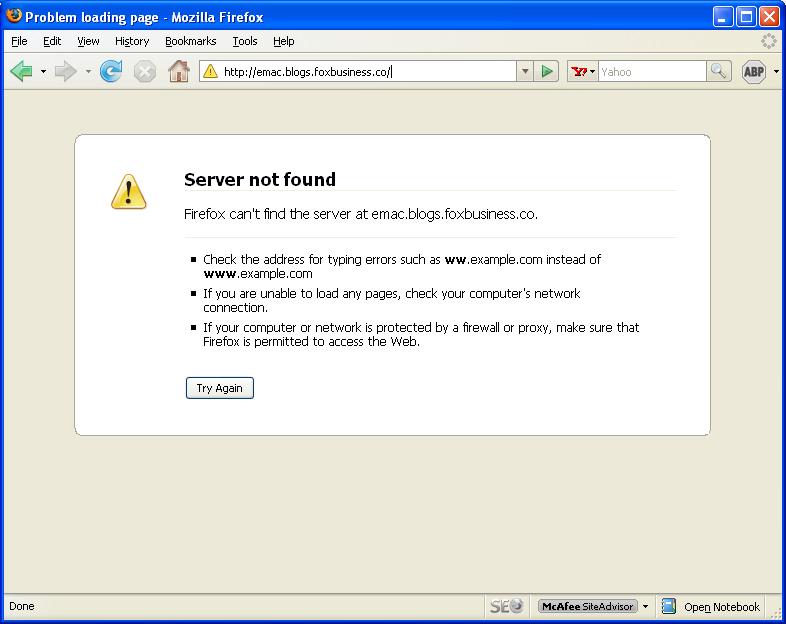Expand the address bar URL dropdown
Image resolution: width=786 pixels, height=624 pixels.
(524, 72)
